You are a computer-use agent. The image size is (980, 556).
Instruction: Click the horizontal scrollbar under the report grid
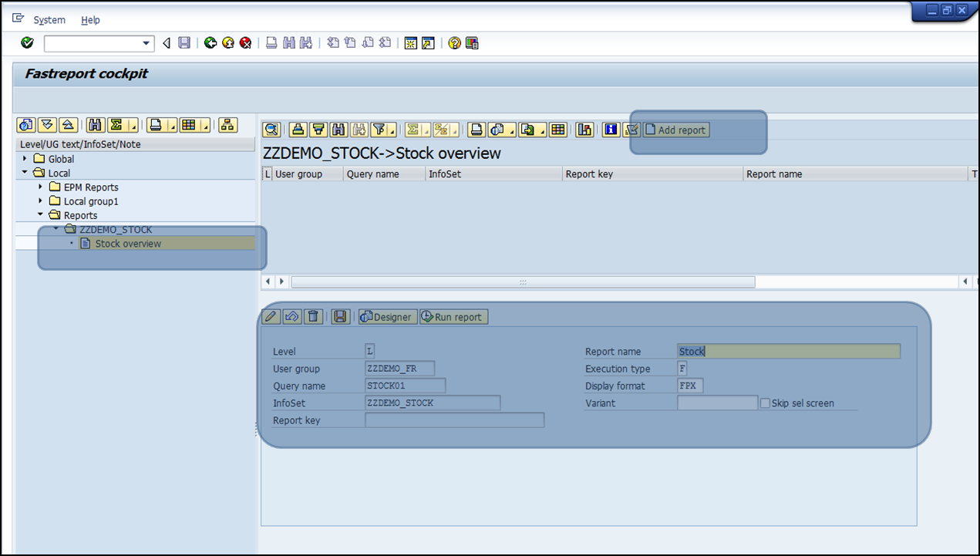(x=523, y=282)
